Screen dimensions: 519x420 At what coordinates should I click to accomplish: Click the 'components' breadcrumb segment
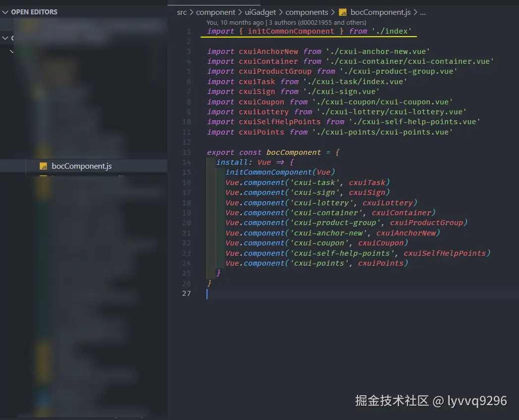click(x=307, y=12)
